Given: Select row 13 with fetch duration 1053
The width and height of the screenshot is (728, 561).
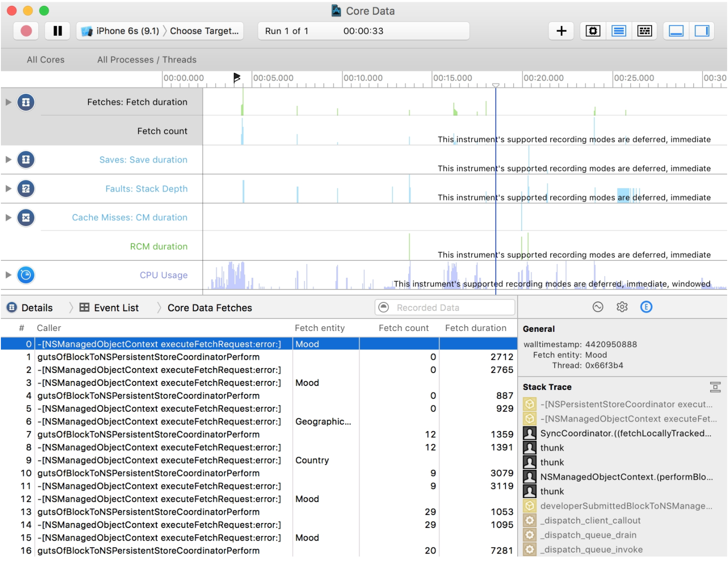Looking at the screenshot, I should pos(259,512).
